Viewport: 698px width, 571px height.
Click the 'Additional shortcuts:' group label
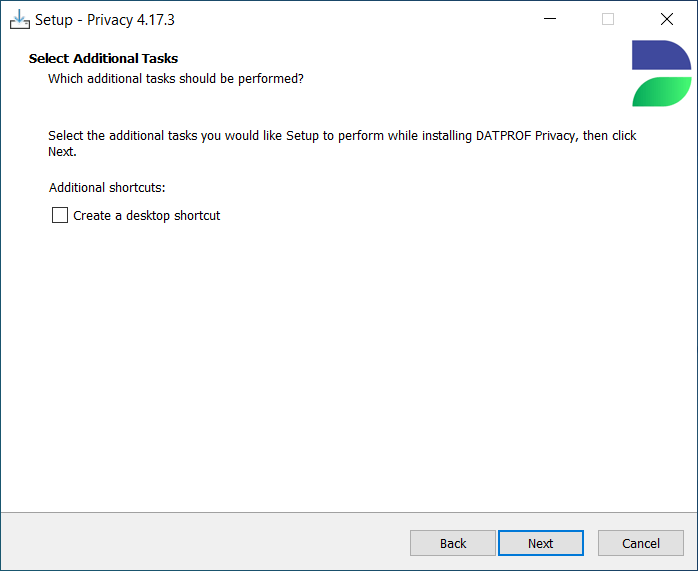[107, 188]
